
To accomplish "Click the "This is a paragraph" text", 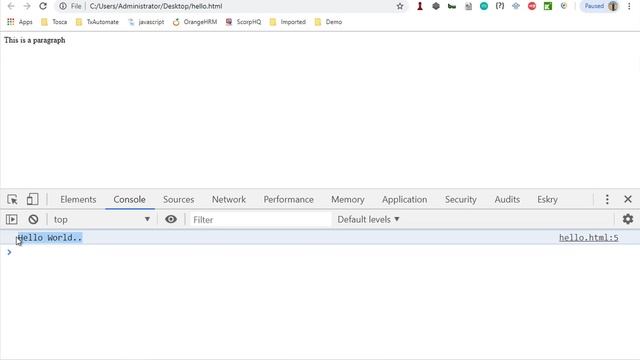I will (x=35, y=40).
